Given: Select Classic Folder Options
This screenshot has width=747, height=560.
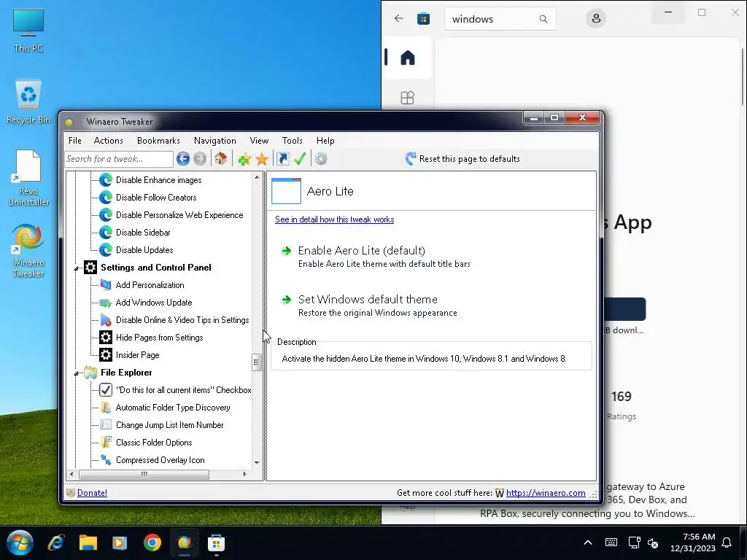Looking at the screenshot, I should pos(154,443).
